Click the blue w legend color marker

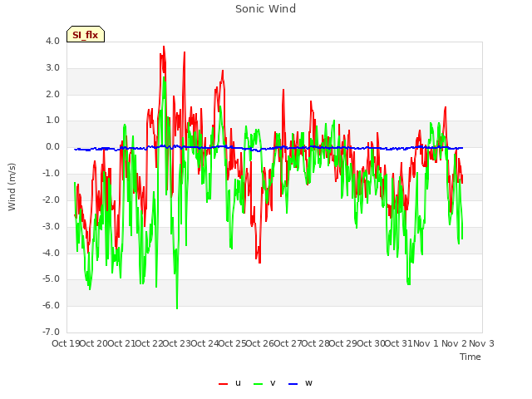[x=293, y=384]
